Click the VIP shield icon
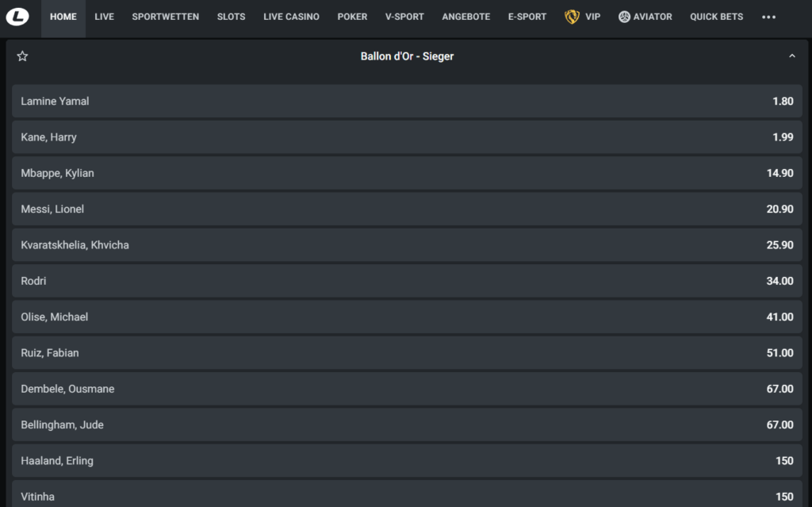812x507 pixels. tap(572, 17)
